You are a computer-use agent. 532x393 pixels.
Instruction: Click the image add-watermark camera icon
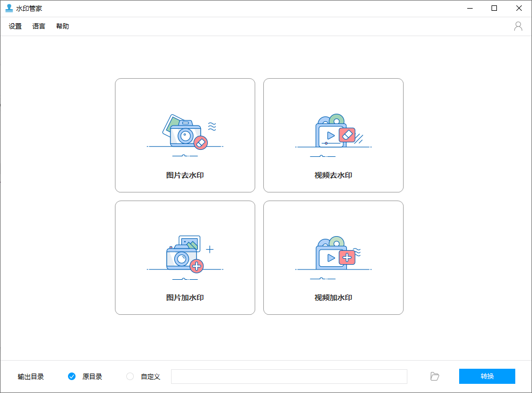click(181, 258)
